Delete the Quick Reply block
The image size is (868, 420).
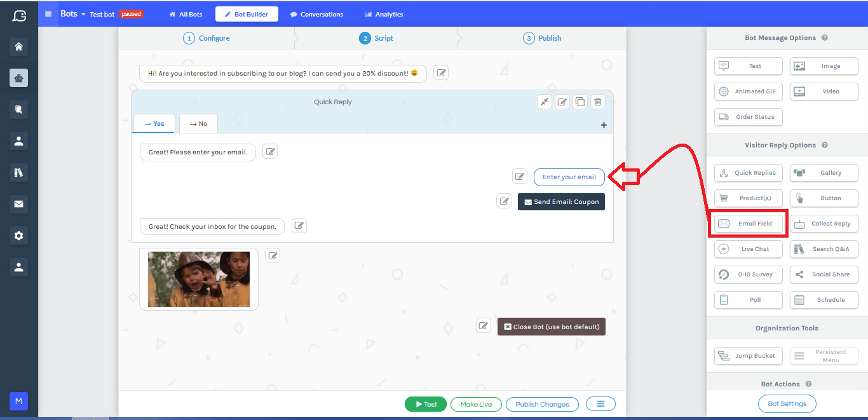pos(598,102)
